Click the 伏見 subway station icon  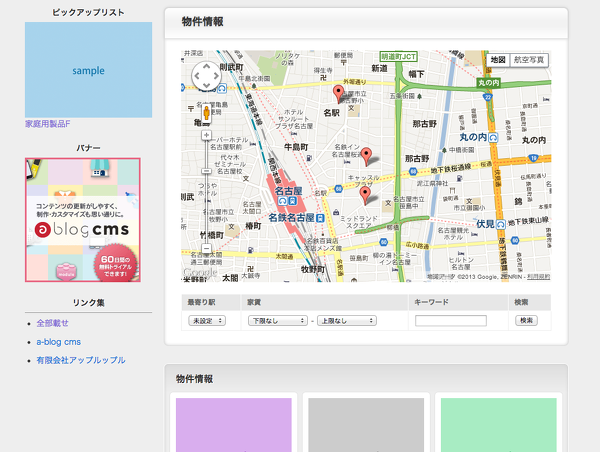(501, 224)
